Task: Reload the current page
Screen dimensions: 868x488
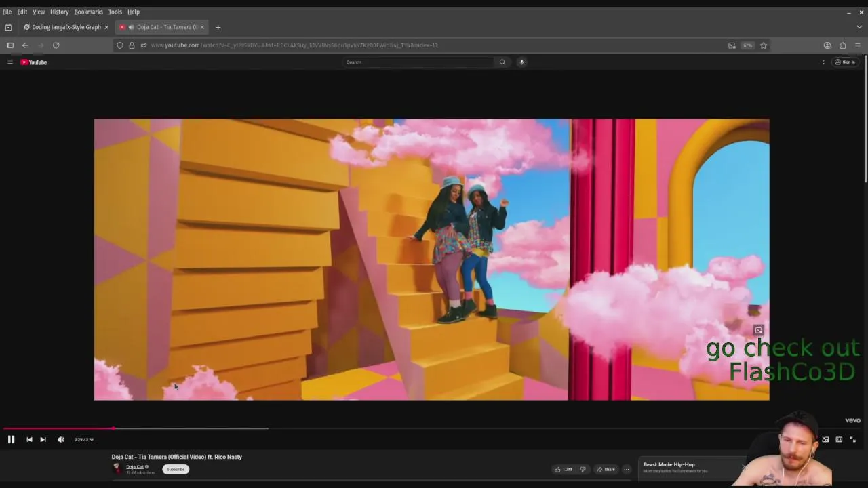Action: (x=56, y=45)
